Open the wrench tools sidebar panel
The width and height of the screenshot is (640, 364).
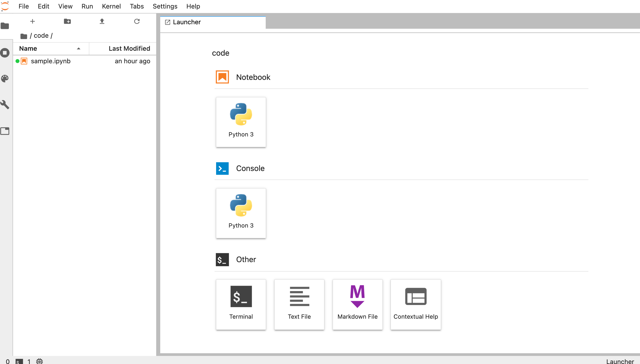pyautogui.click(x=5, y=105)
